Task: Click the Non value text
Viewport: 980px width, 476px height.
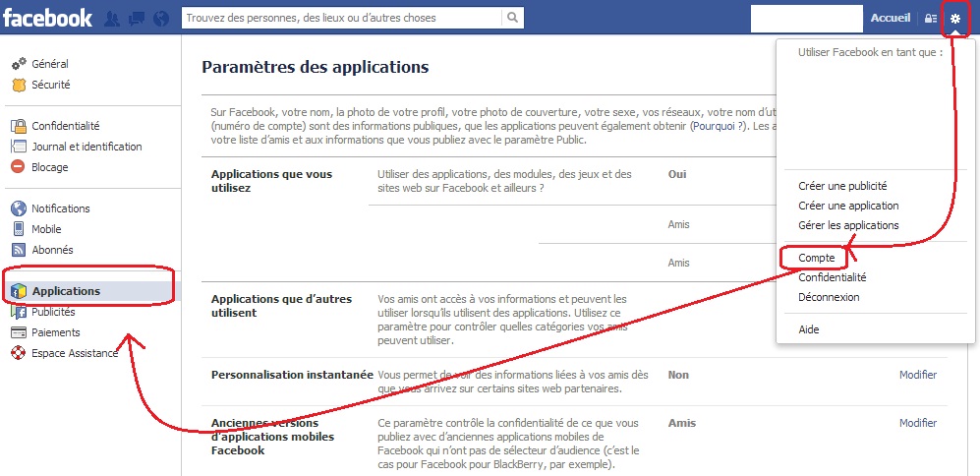Action: [x=678, y=375]
